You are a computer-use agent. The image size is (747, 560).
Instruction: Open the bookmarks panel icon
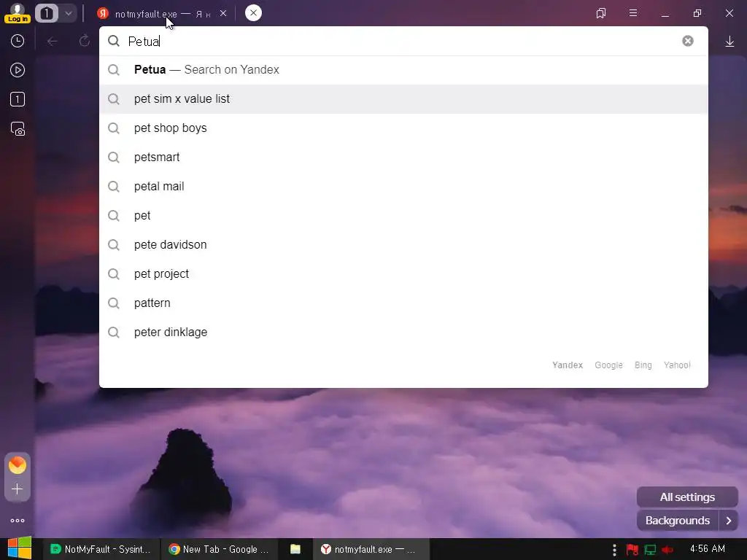pyautogui.click(x=601, y=13)
